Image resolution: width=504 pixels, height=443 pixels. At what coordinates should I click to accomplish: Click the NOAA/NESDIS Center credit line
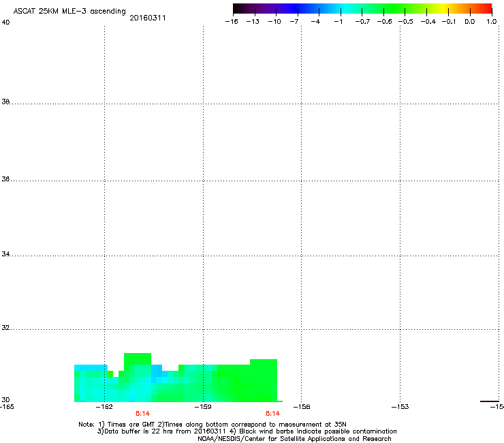294,439
